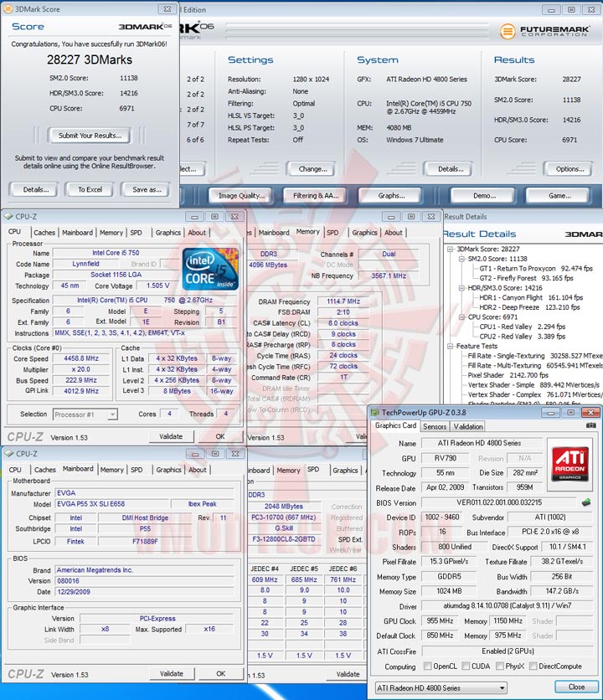
Task: Click DRAM Frequency value 1114.7 MHz
Action: point(343,301)
